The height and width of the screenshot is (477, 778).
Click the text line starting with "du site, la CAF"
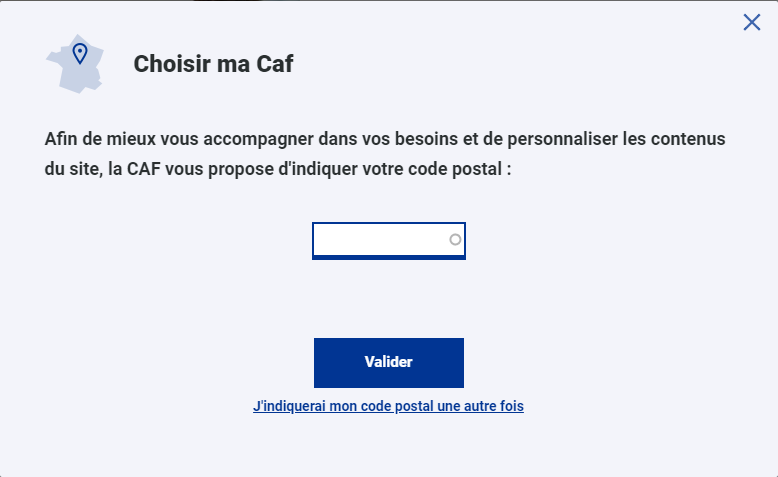point(278,169)
